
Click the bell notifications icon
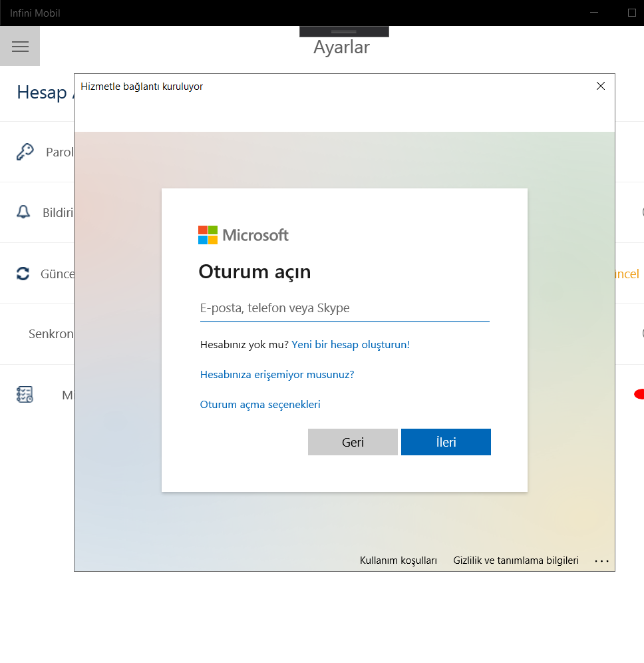(23, 212)
